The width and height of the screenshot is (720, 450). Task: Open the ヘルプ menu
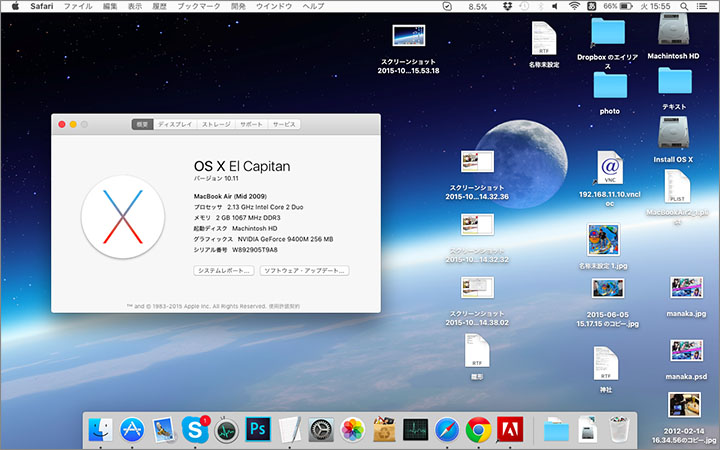(313, 6)
